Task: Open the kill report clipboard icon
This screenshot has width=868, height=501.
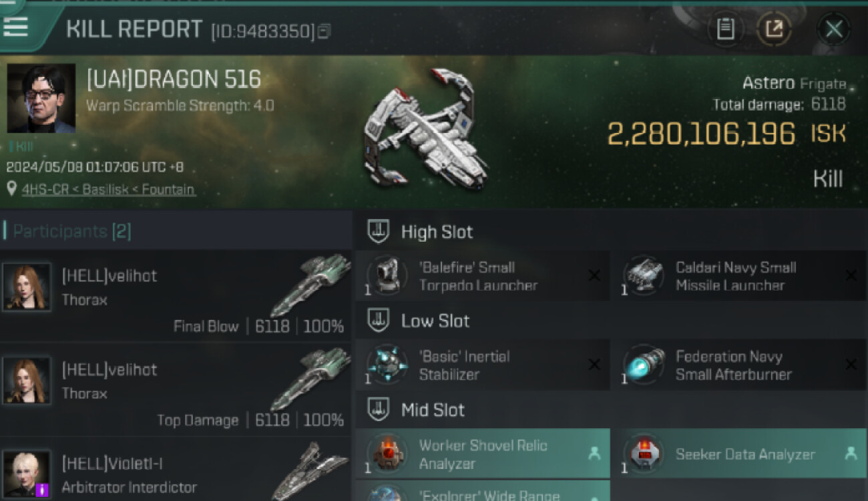Action: (725, 29)
